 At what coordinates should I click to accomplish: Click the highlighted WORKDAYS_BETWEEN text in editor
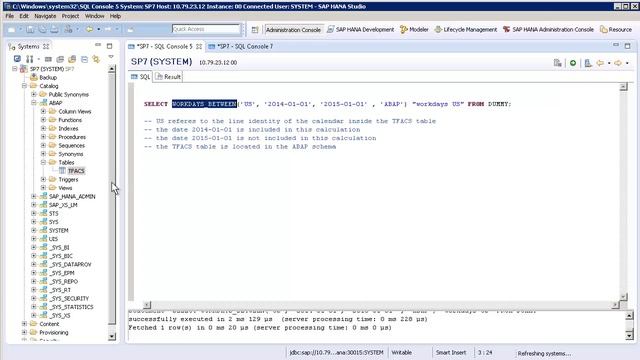(x=204, y=104)
